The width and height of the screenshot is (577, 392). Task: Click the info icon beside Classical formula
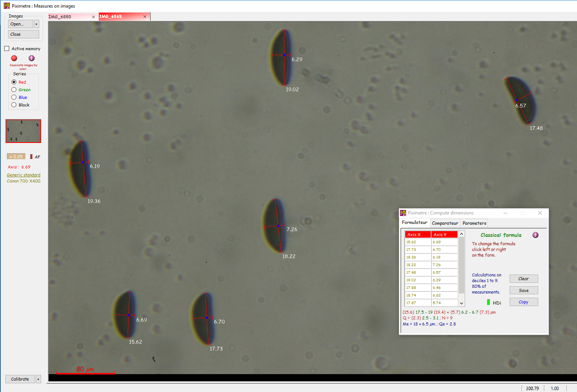[x=535, y=235]
